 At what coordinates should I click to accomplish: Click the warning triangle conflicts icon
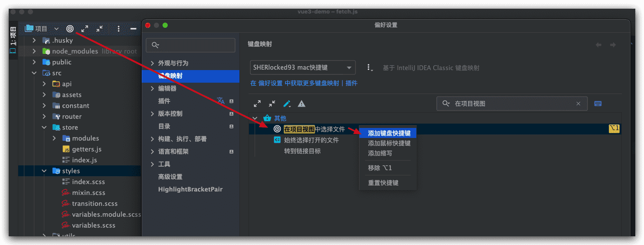(x=302, y=104)
